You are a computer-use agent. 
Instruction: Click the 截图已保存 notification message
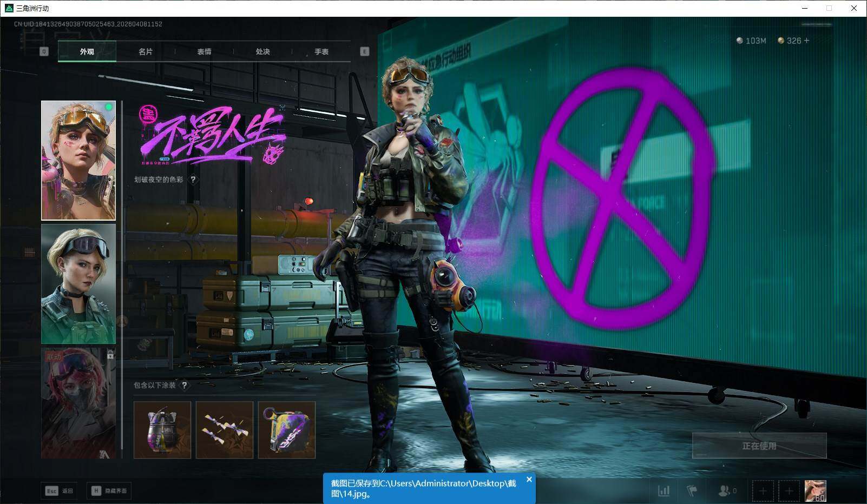click(x=424, y=488)
